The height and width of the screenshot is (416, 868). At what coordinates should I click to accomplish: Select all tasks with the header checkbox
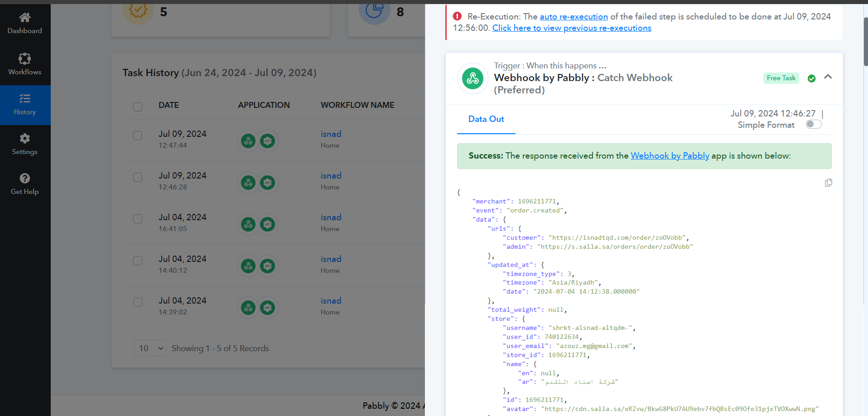[138, 107]
